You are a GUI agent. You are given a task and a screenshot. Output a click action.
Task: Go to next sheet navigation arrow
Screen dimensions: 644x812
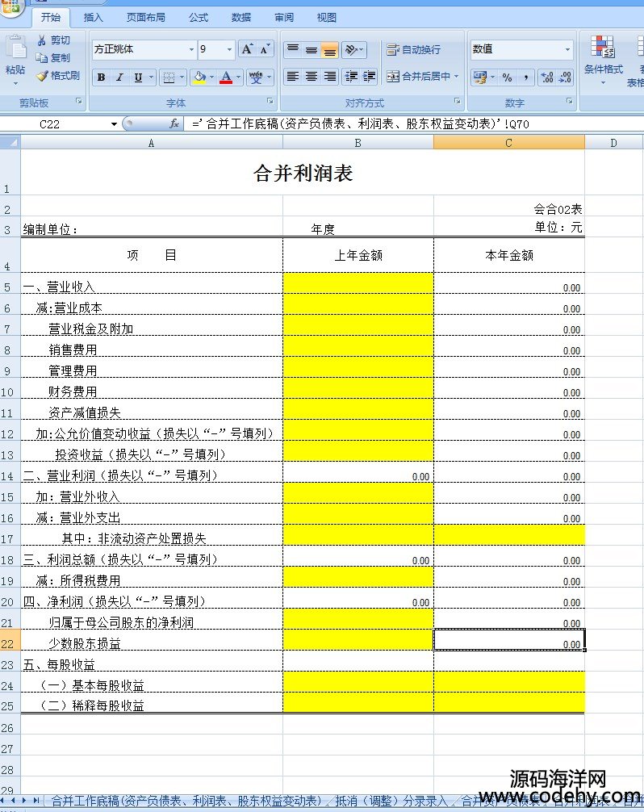(x=24, y=801)
